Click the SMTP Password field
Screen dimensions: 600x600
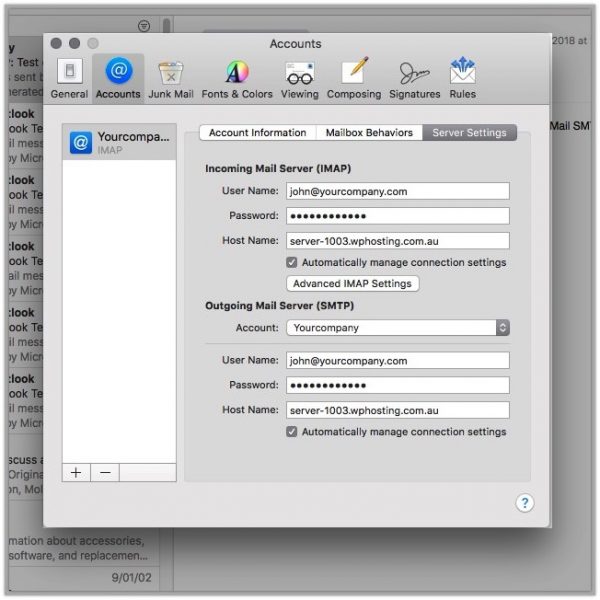tap(398, 385)
